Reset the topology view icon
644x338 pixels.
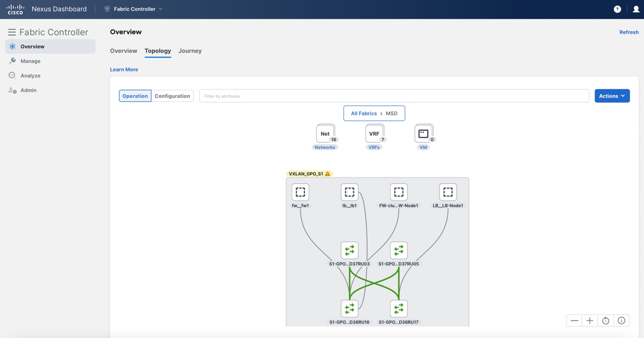tap(606, 320)
